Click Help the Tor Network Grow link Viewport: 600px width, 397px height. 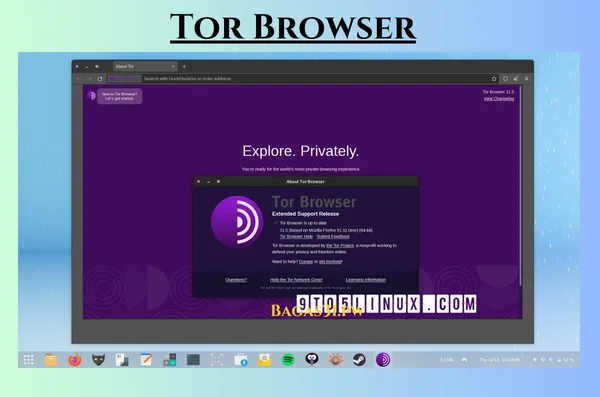[x=296, y=280]
